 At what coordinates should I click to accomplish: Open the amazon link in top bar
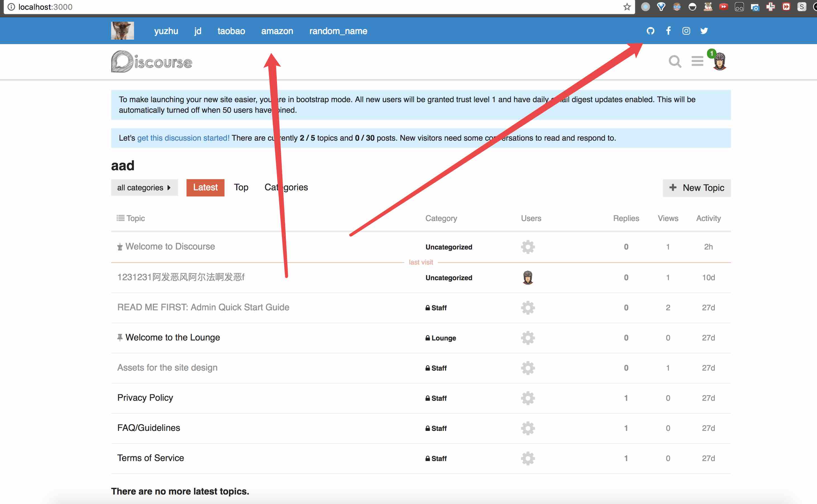click(x=277, y=31)
